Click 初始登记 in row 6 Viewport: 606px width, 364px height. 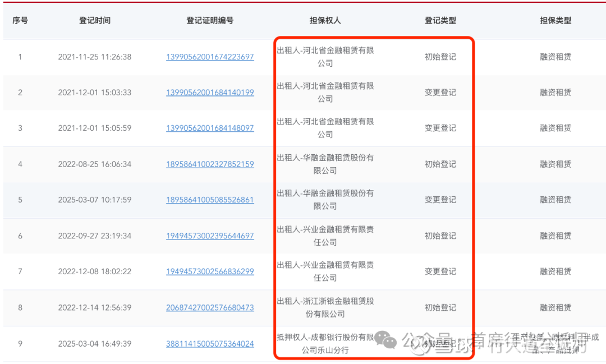[440, 236]
